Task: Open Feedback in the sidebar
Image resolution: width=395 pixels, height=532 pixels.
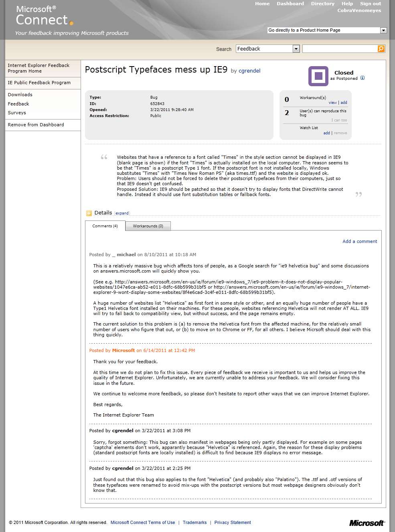Action: tap(18, 104)
